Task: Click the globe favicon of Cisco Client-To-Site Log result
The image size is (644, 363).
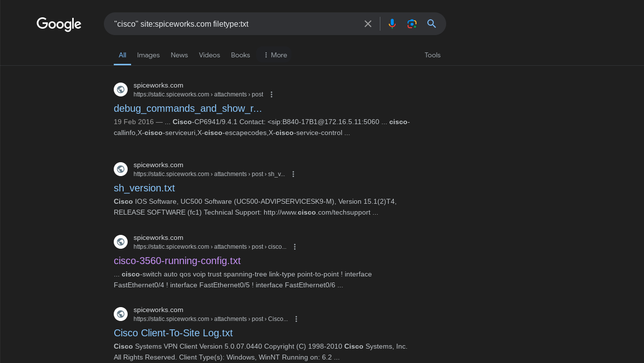Action: point(121,314)
